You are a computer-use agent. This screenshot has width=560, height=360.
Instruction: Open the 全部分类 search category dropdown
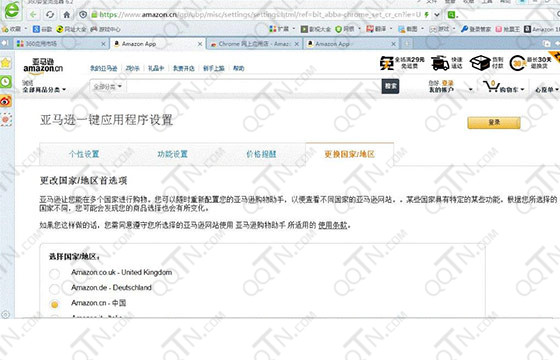107,86
